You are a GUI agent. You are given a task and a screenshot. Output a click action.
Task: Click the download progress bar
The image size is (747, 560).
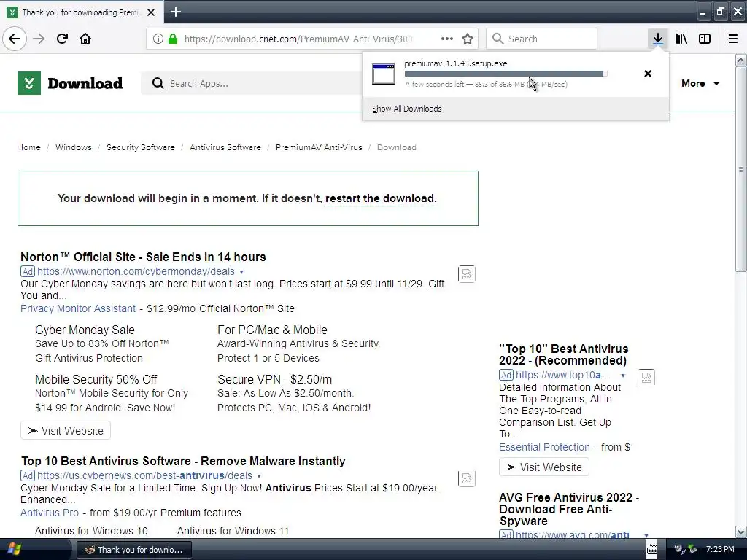[x=506, y=74]
